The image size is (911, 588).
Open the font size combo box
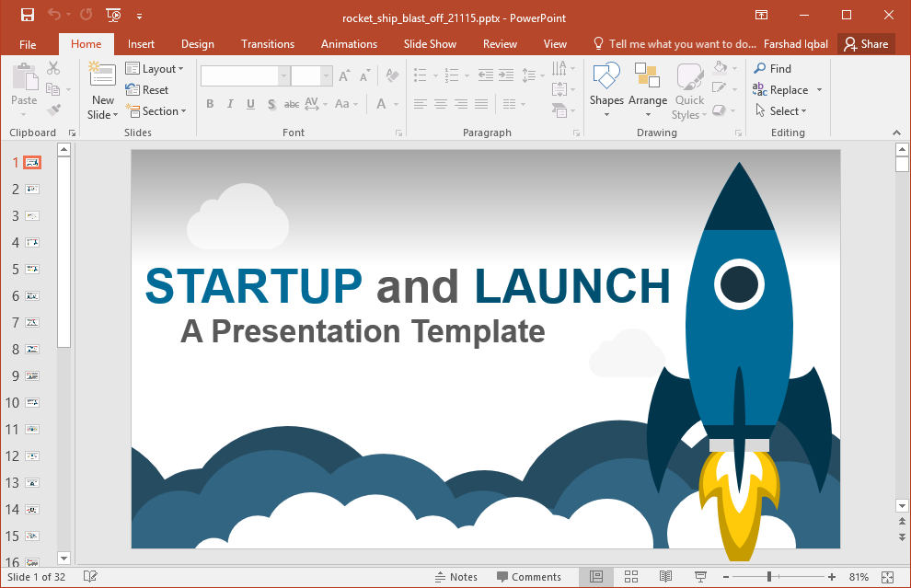[x=311, y=75]
